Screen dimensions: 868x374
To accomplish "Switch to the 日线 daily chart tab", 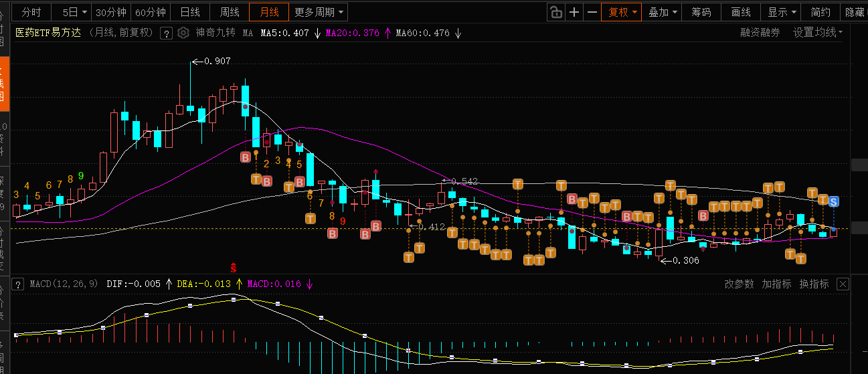I will click(x=190, y=12).
